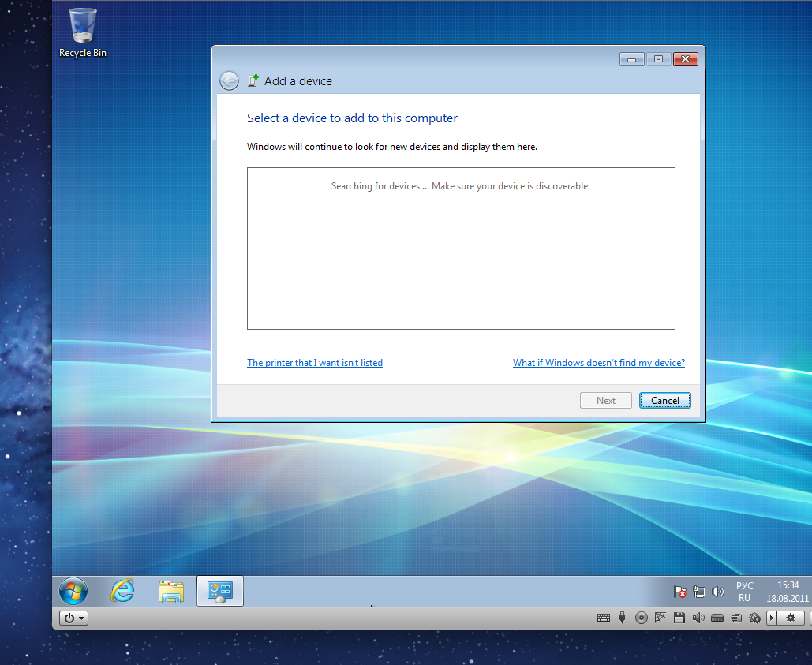Click the Next button
Image resolution: width=812 pixels, height=665 pixels.
606,401
